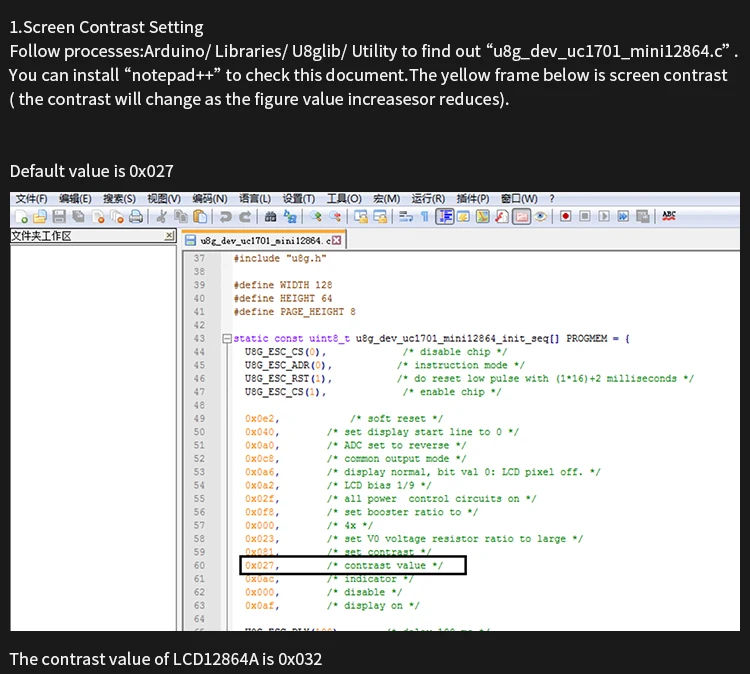Open the 窗口(W) menu
This screenshot has height=674, width=750.
pyautogui.click(x=519, y=199)
